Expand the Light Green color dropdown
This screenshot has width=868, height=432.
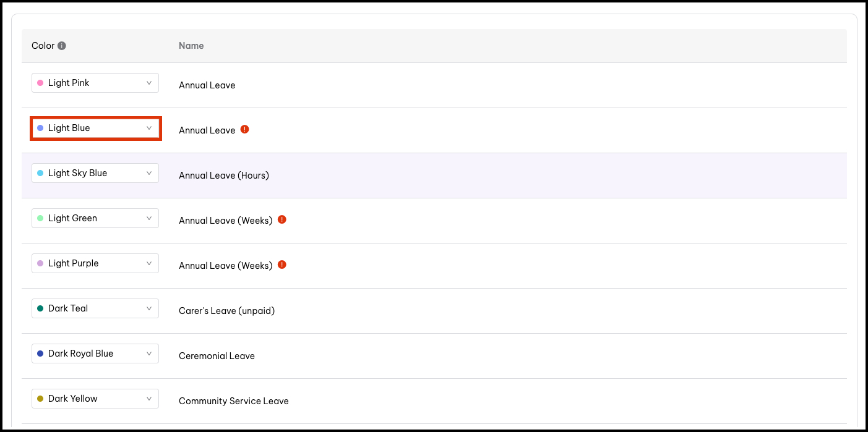pyautogui.click(x=95, y=218)
